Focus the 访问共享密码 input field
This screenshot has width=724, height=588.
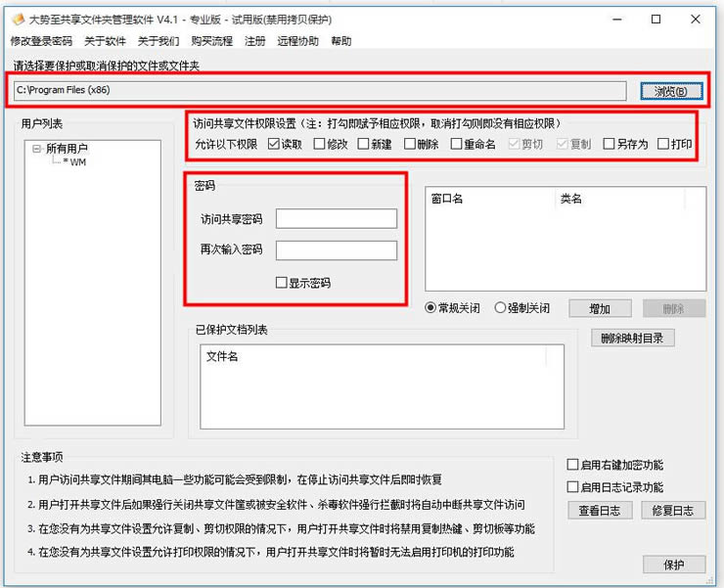[x=337, y=218]
